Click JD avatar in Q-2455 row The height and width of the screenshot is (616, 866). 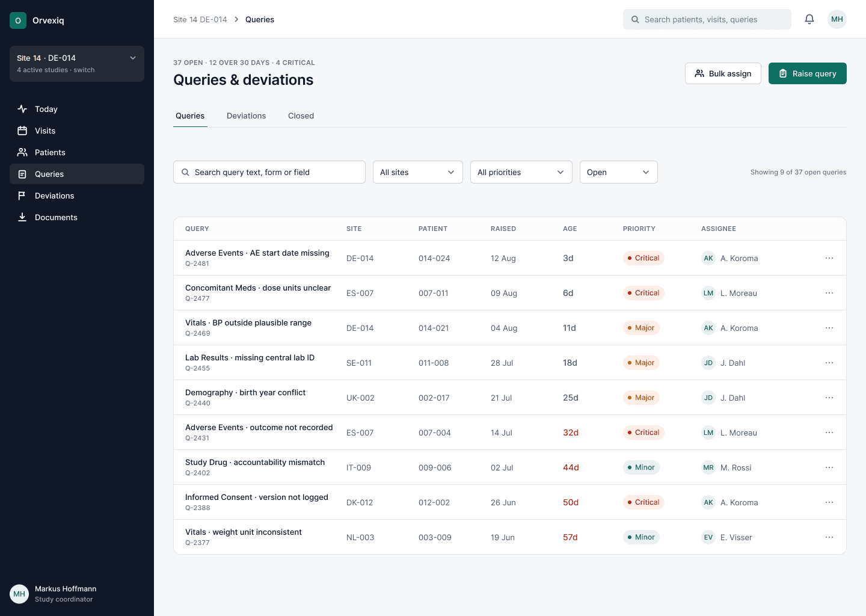[x=708, y=363]
